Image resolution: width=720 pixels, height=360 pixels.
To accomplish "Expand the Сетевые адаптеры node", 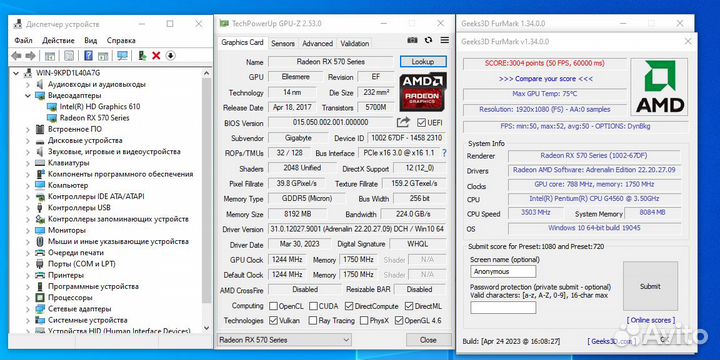I will pyautogui.click(x=28, y=309).
